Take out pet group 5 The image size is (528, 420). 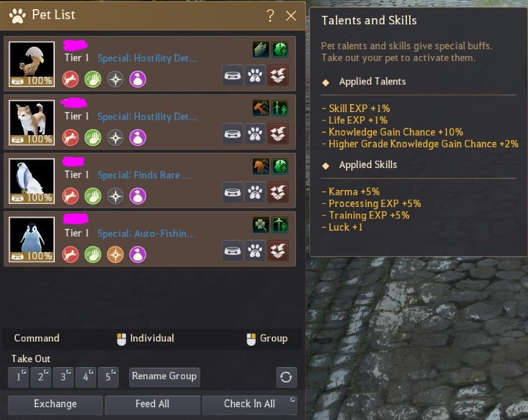click(108, 377)
